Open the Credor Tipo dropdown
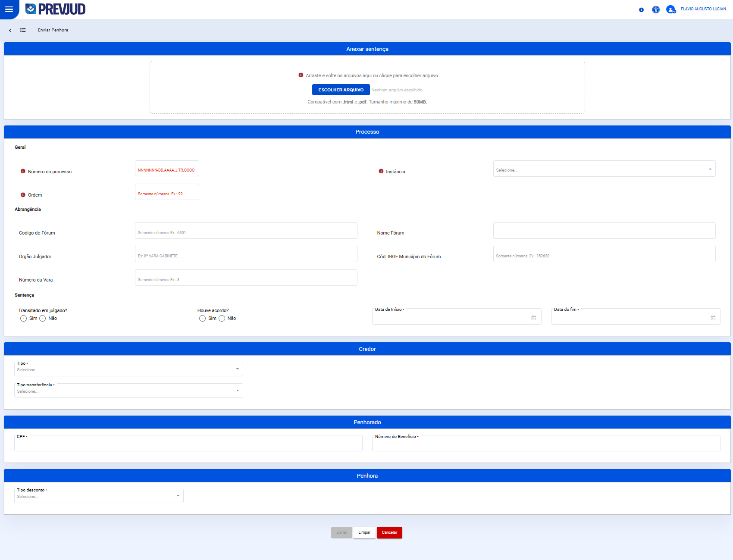This screenshot has height=560, width=733. pyautogui.click(x=128, y=369)
